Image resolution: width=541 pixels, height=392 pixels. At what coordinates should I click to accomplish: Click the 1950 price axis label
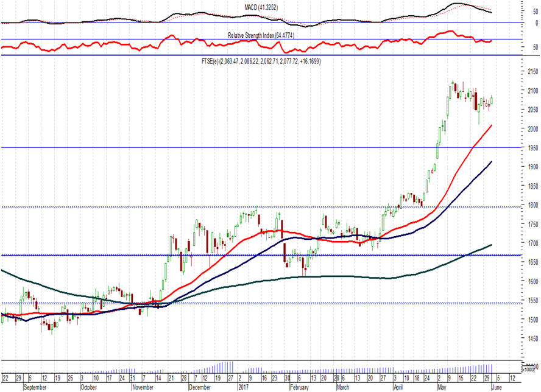[x=532, y=148]
